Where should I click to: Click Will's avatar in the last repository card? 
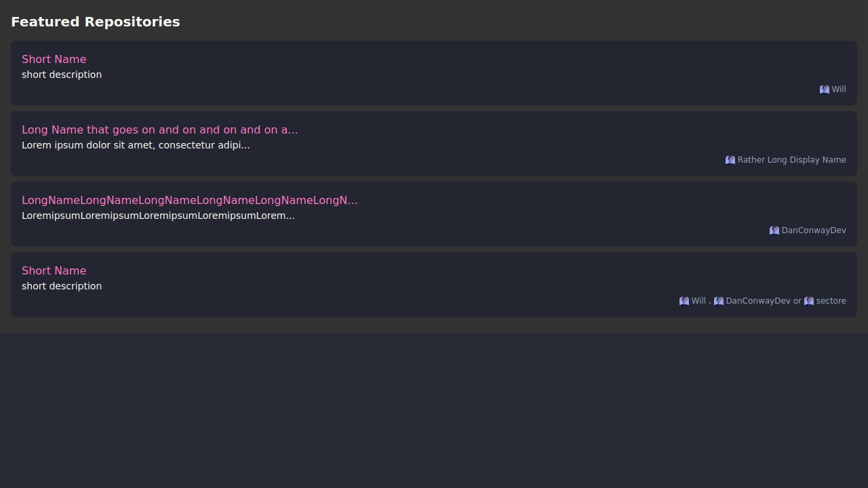pos(684,301)
